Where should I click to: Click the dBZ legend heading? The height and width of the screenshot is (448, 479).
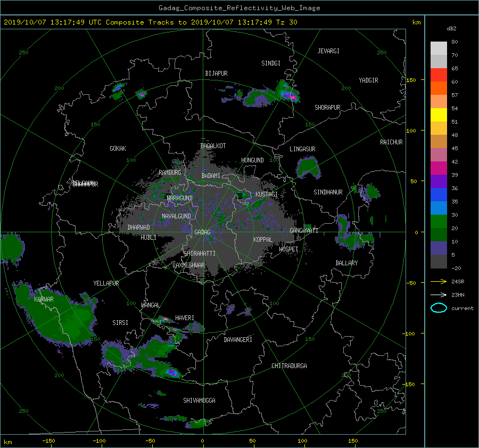[x=451, y=29]
